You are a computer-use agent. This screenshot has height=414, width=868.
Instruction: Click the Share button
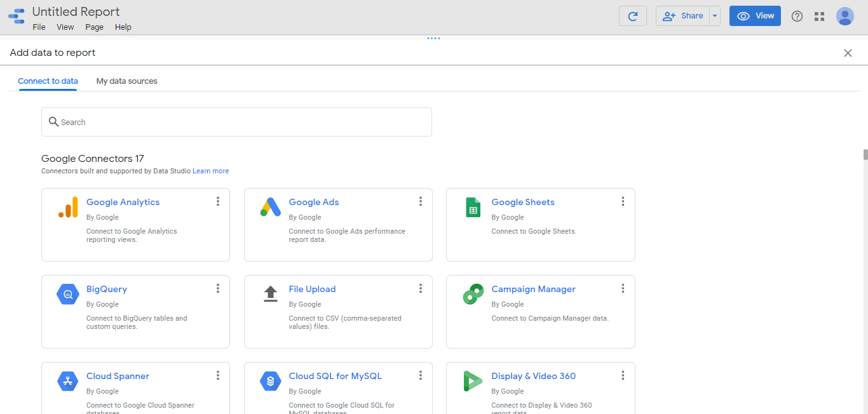[x=682, y=16]
